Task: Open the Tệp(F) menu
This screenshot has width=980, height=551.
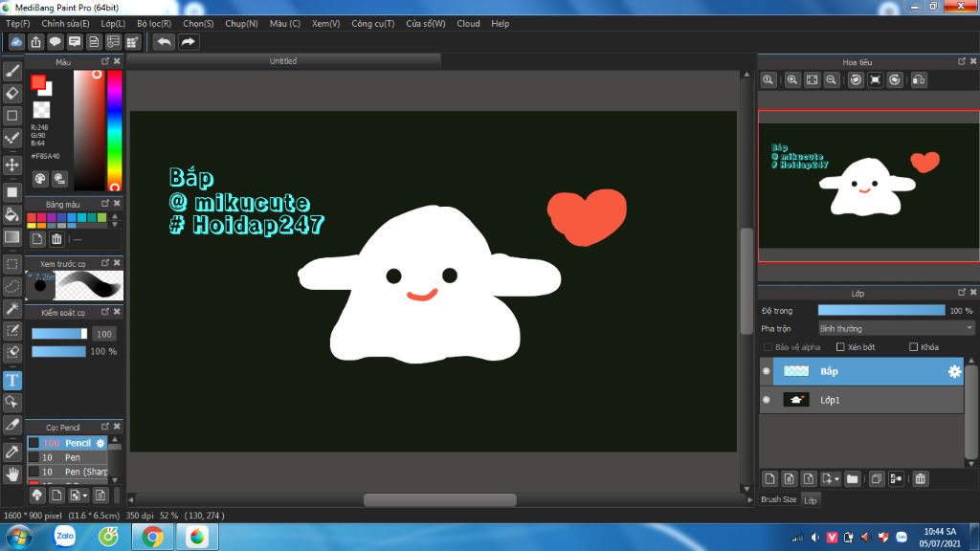Action: pyautogui.click(x=18, y=24)
